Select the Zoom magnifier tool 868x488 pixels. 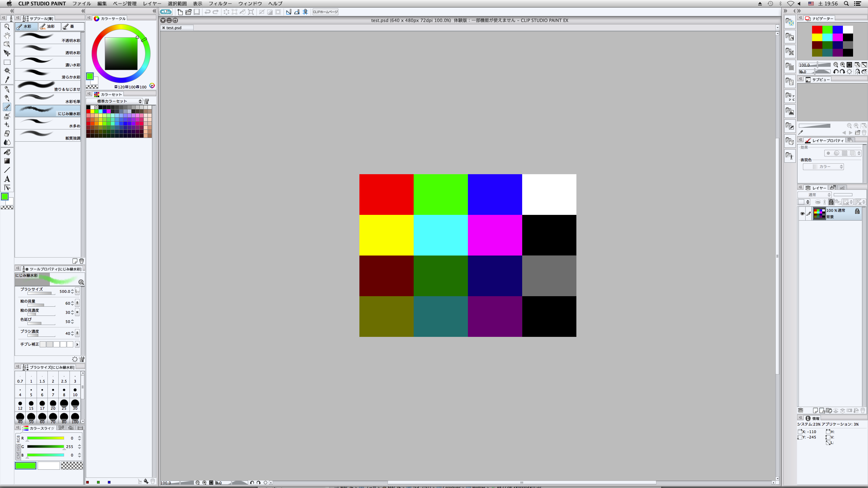point(7,27)
